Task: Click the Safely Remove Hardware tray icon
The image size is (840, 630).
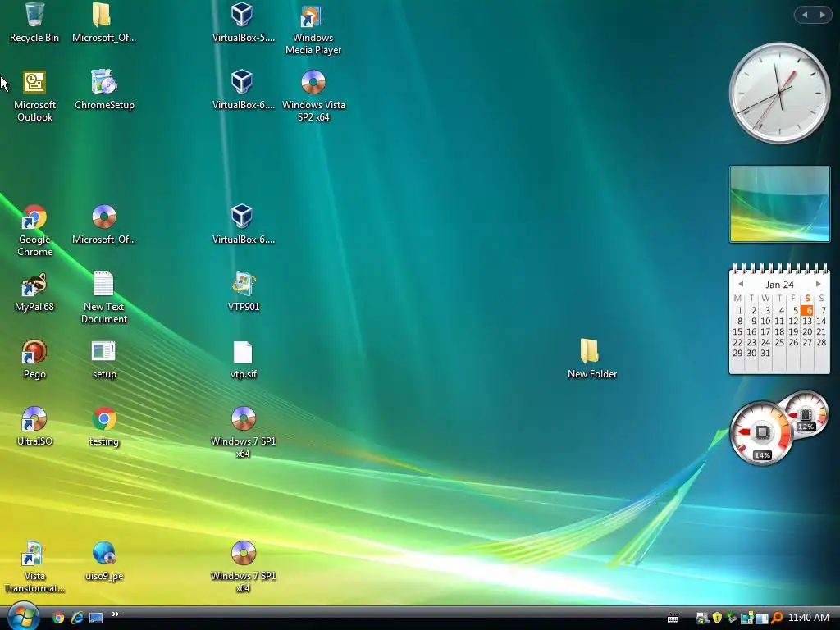Action: 732,618
